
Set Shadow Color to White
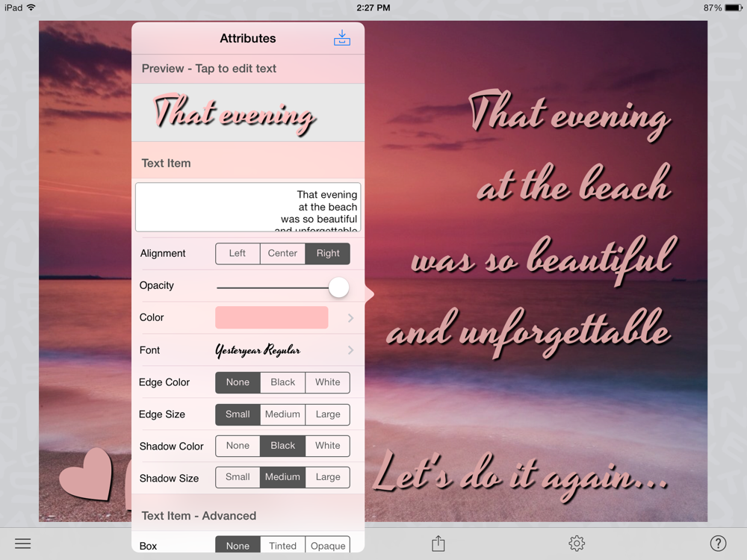tap(328, 446)
